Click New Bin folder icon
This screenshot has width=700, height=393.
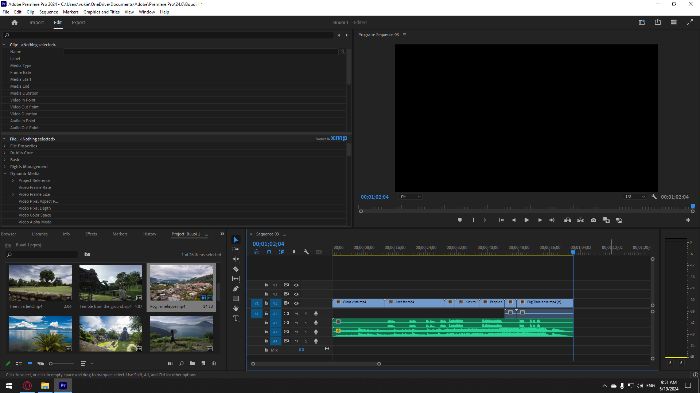[x=192, y=364]
